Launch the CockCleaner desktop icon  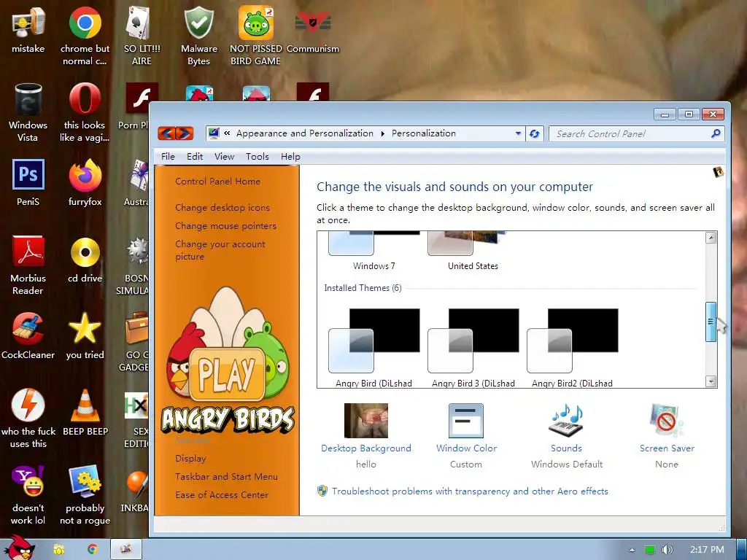click(28, 336)
